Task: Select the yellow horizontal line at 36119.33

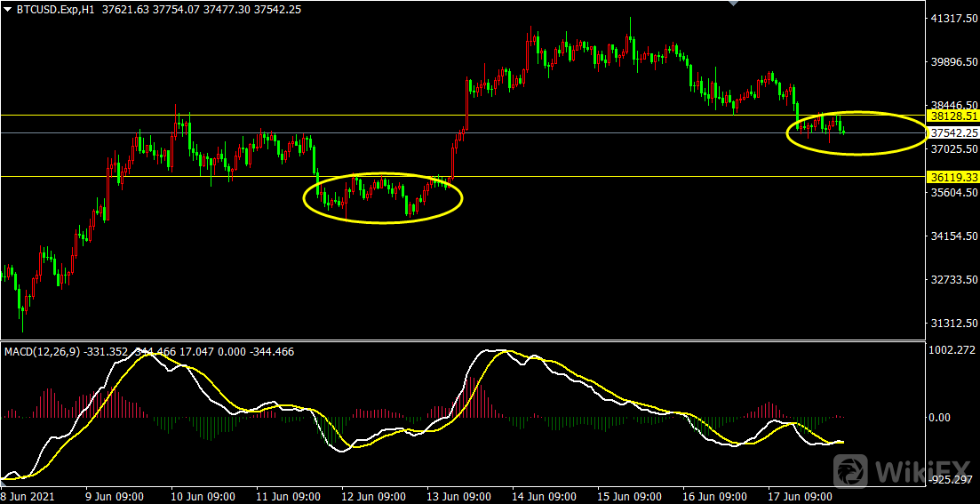Action: point(463,176)
